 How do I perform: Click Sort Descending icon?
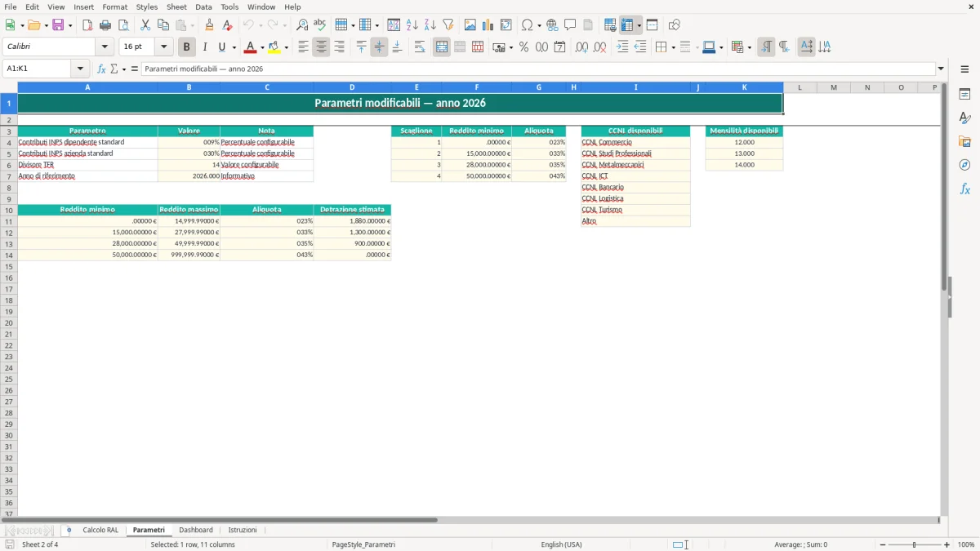pos(430,25)
